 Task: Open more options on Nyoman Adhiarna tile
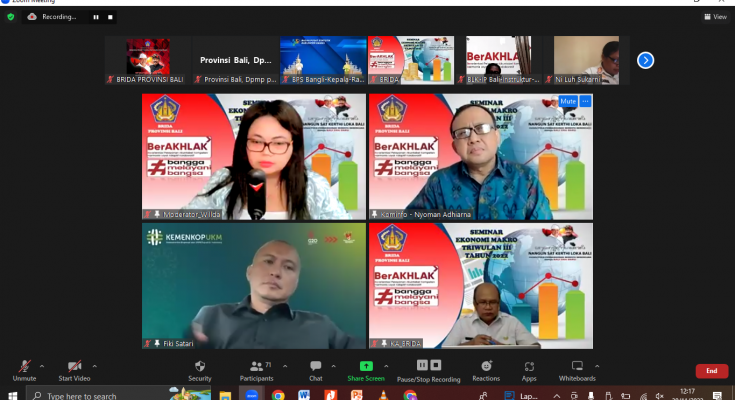click(585, 101)
